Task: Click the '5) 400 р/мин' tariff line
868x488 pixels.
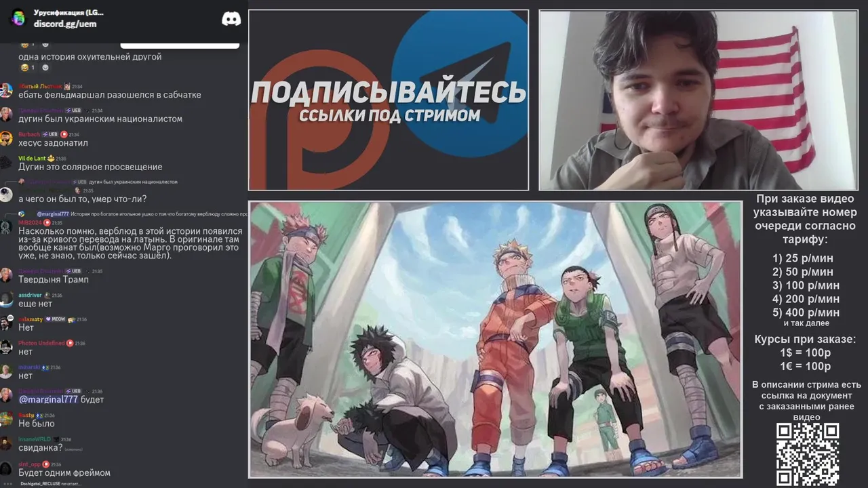Action: pos(806,312)
